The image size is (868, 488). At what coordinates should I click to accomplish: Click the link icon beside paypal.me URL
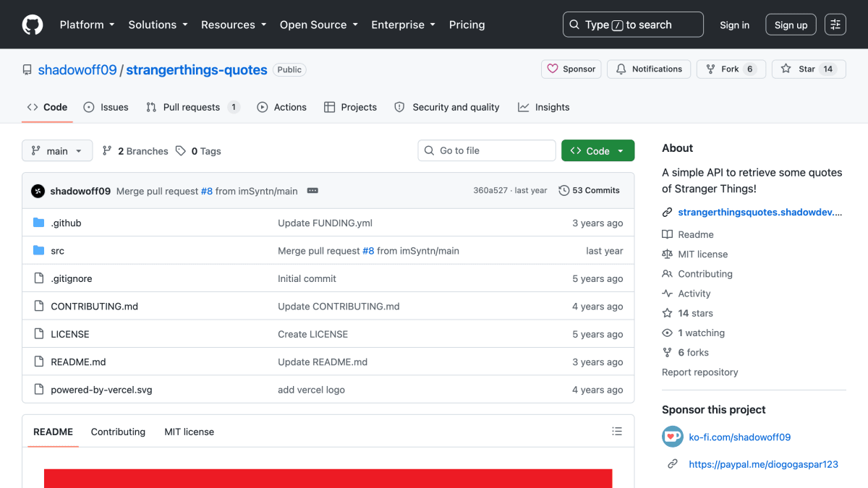tap(673, 464)
